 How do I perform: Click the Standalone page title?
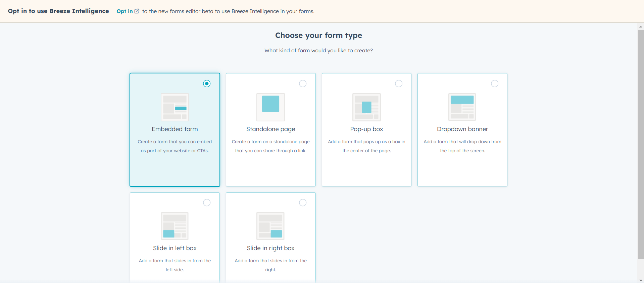271,129
